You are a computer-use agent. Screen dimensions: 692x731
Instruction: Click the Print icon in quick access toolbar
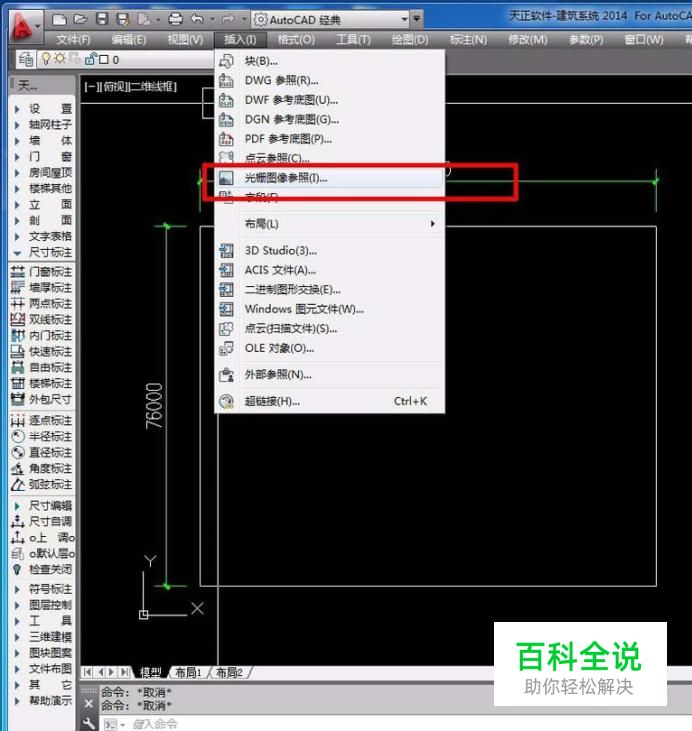tap(175, 19)
